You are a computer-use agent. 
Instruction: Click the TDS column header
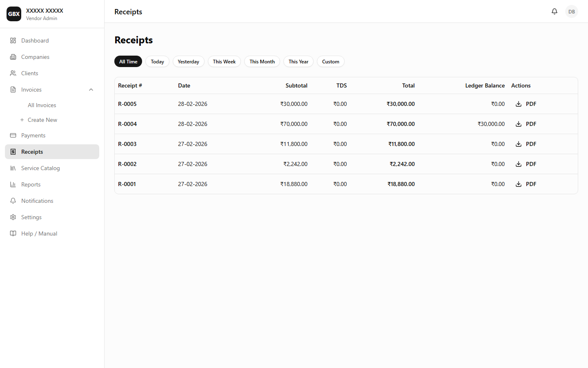click(341, 85)
